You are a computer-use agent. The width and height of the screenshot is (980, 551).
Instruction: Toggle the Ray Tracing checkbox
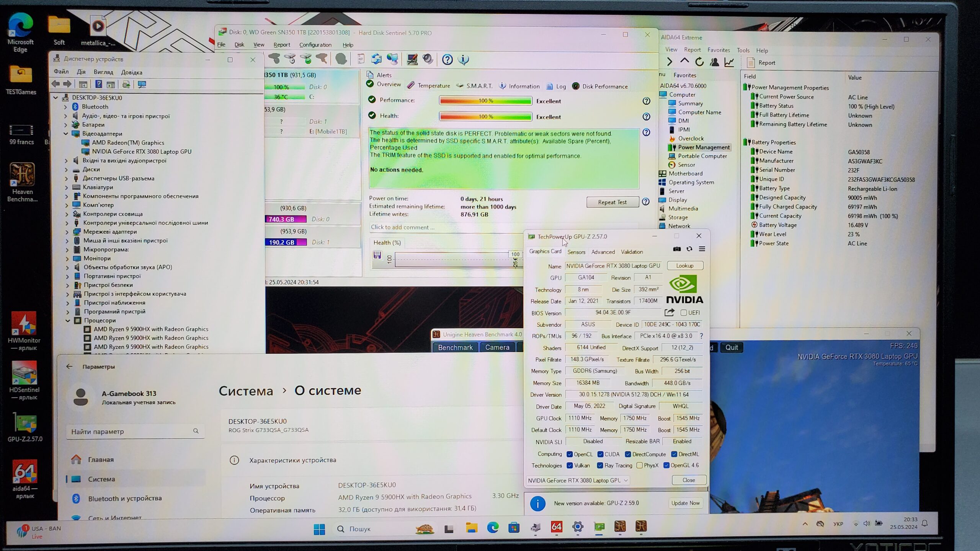click(x=600, y=466)
